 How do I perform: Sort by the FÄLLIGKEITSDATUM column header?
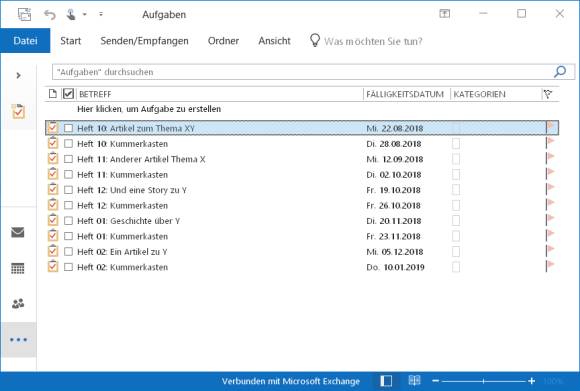pyautogui.click(x=406, y=94)
